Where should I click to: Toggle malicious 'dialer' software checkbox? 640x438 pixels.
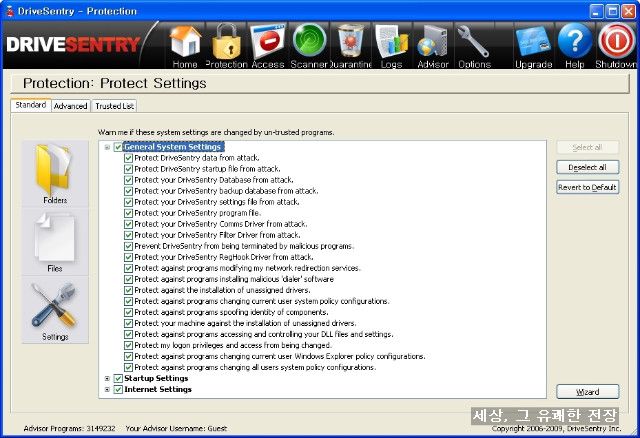coord(128,279)
